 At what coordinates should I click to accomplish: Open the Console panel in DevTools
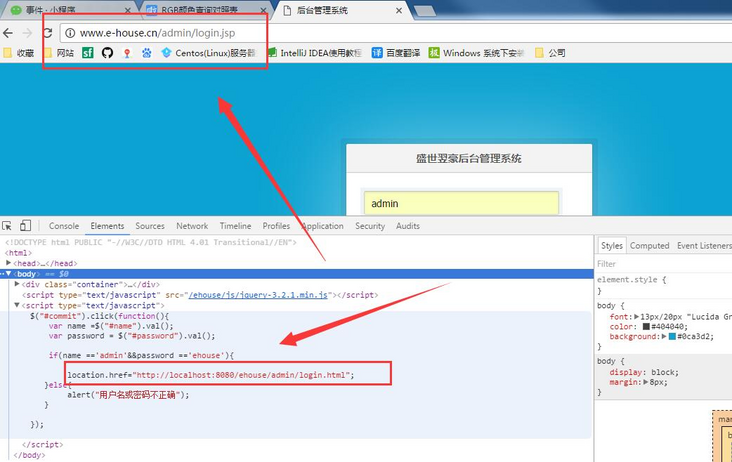point(64,226)
